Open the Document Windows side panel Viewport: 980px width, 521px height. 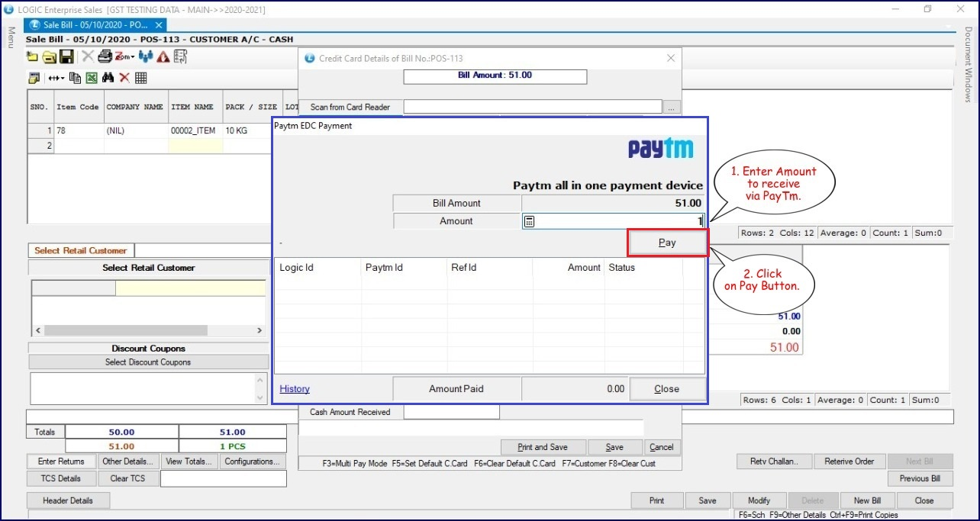coord(968,64)
